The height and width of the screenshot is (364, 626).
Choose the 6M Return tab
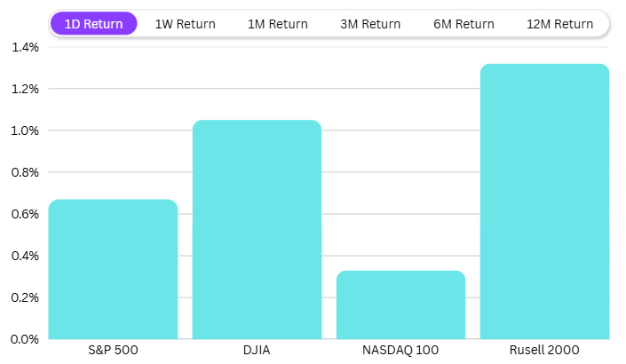[x=464, y=24]
